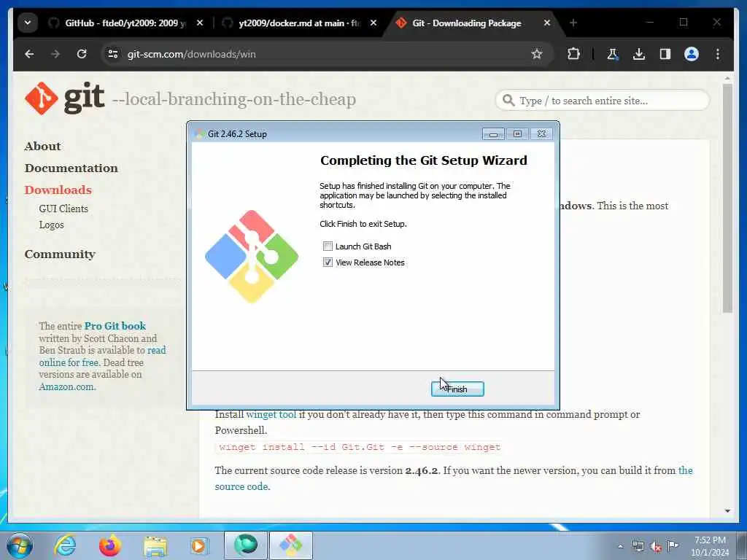Show hidden system tray icons
This screenshot has height=560, width=747.
click(620, 546)
